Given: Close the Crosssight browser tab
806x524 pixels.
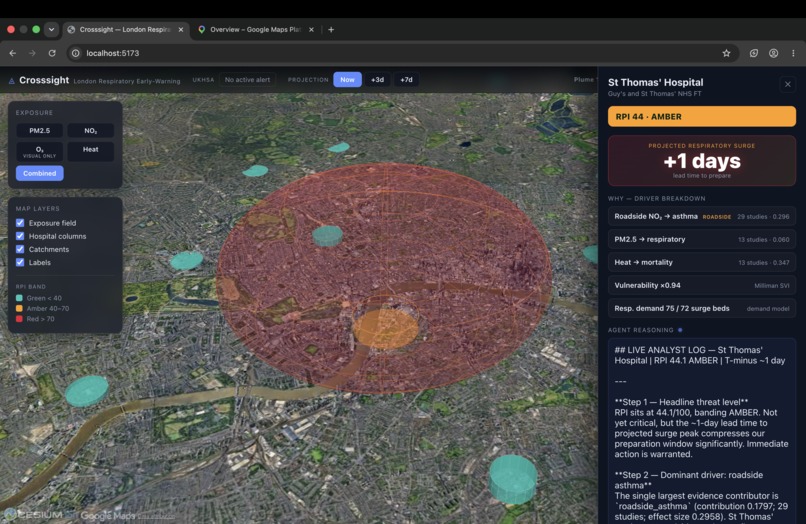Looking at the screenshot, I should coord(181,30).
